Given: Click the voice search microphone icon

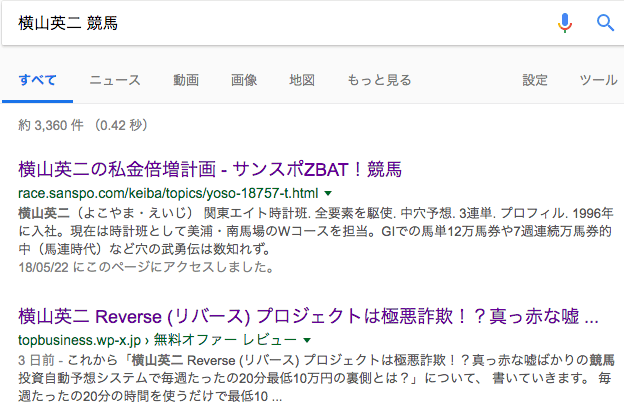Looking at the screenshot, I should click(565, 23).
